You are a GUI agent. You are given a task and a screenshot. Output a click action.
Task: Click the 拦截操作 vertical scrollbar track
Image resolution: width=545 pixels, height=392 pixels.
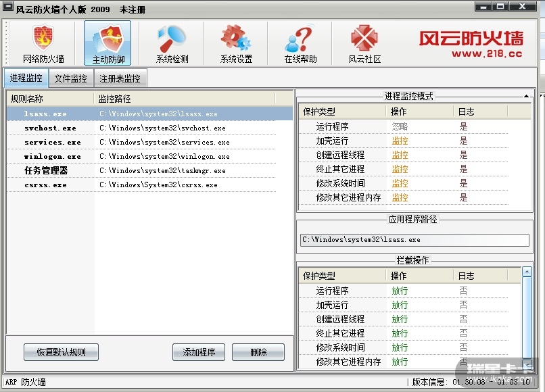[527, 317]
